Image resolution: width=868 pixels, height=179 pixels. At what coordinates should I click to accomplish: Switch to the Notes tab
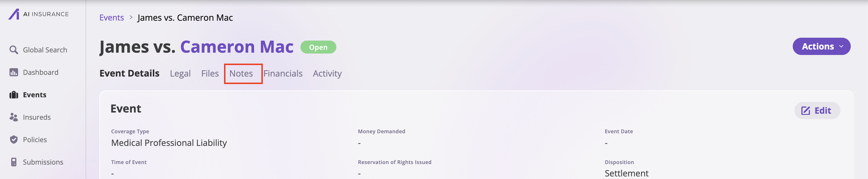(241, 74)
